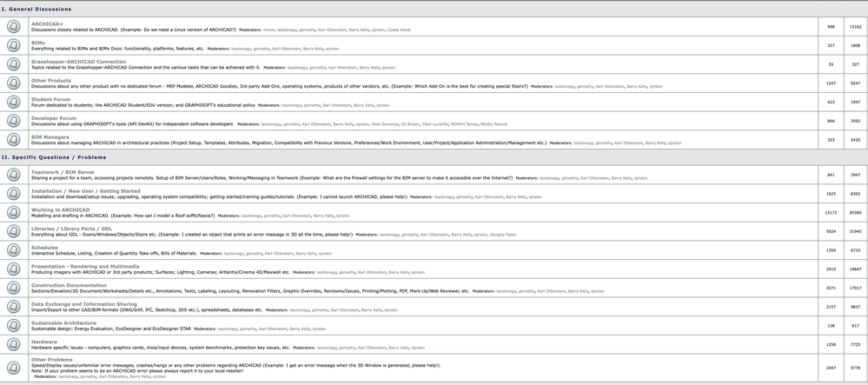Click ejrolon in the Sustainable Architecture row

point(319,329)
